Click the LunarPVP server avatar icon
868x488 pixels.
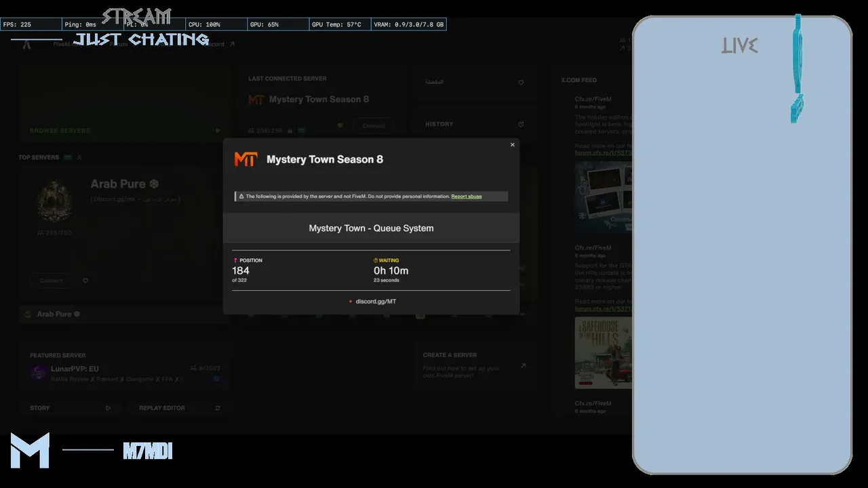[39, 373]
